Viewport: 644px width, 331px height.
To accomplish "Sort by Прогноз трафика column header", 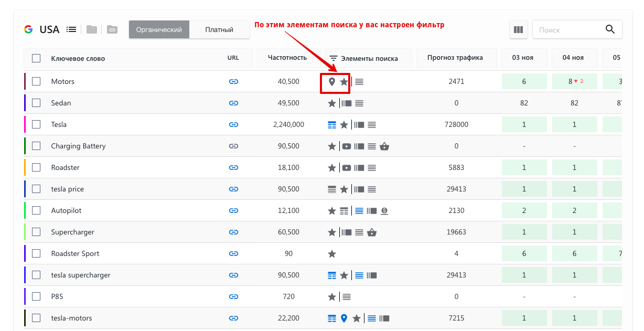I will (455, 58).
